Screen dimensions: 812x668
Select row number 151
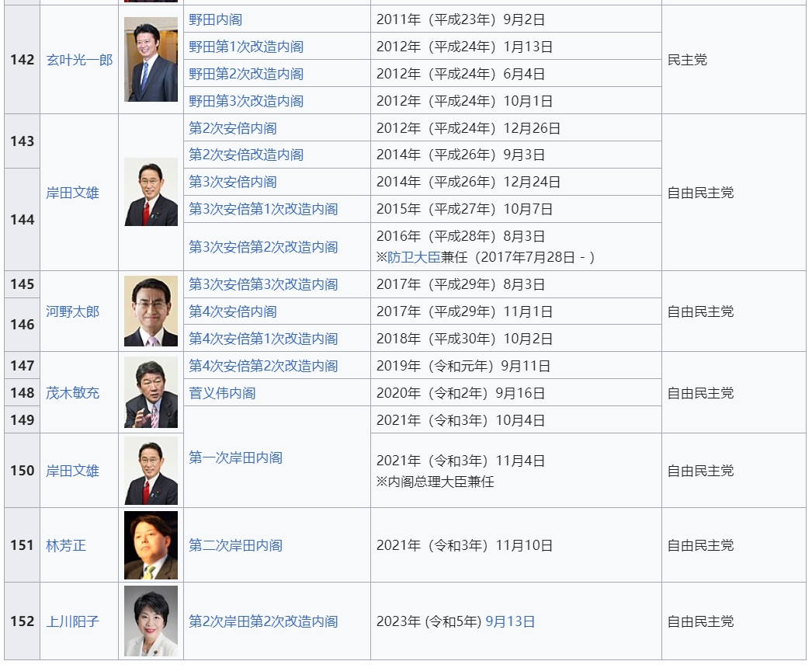pos(23,545)
